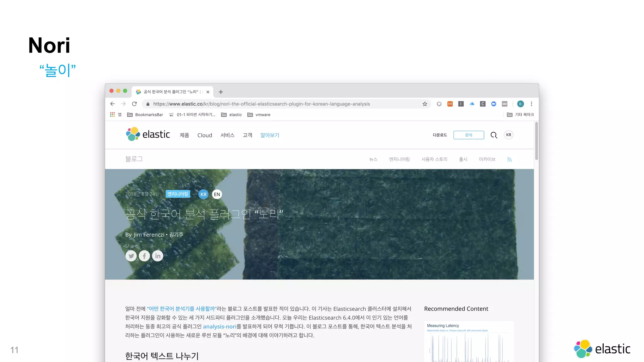
Task: Click the elastic logo in site header
Action: tap(148, 134)
